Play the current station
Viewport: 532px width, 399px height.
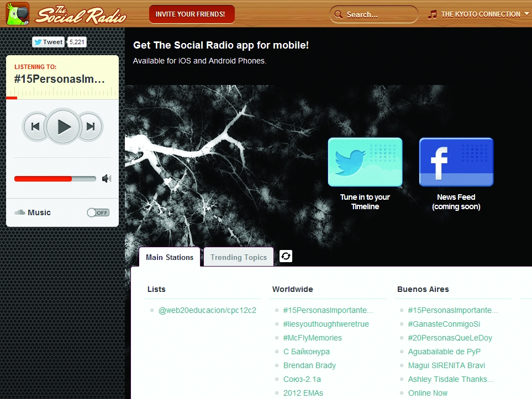click(x=63, y=127)
